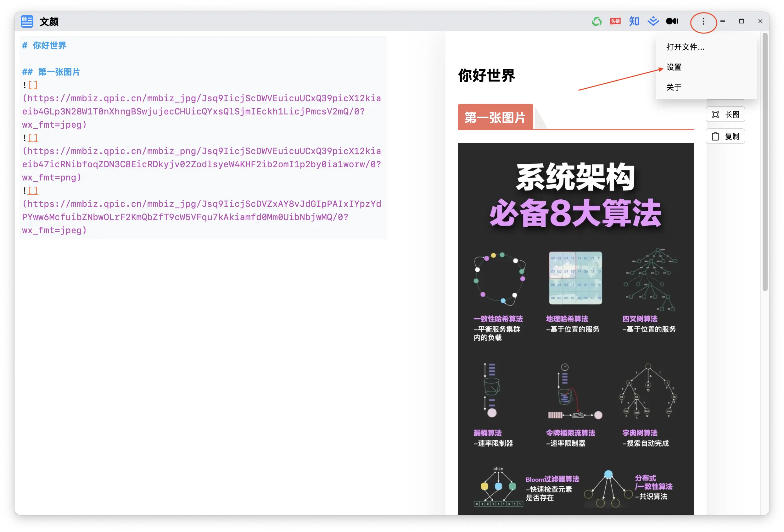Select the blue Juejin diamond icon
The height and width of the screenshot is (532, 784).
(x=653, y=22)
